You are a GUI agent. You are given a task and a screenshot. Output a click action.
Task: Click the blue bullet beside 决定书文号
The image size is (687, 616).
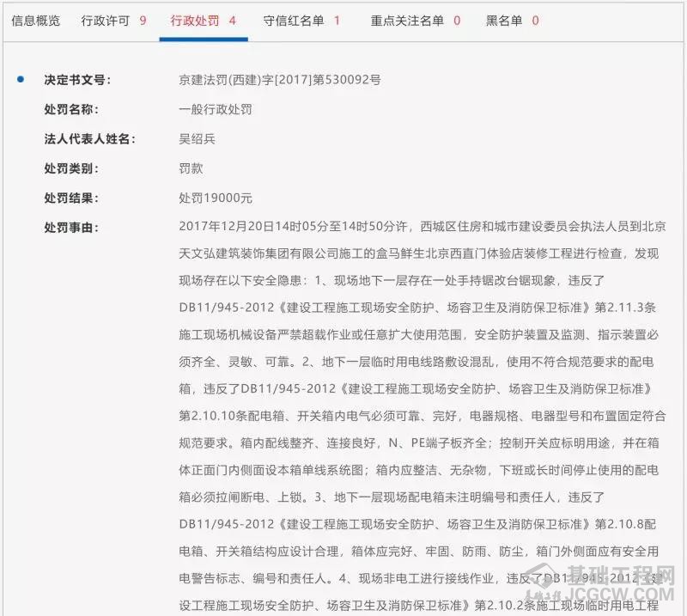tap(20, 79)
